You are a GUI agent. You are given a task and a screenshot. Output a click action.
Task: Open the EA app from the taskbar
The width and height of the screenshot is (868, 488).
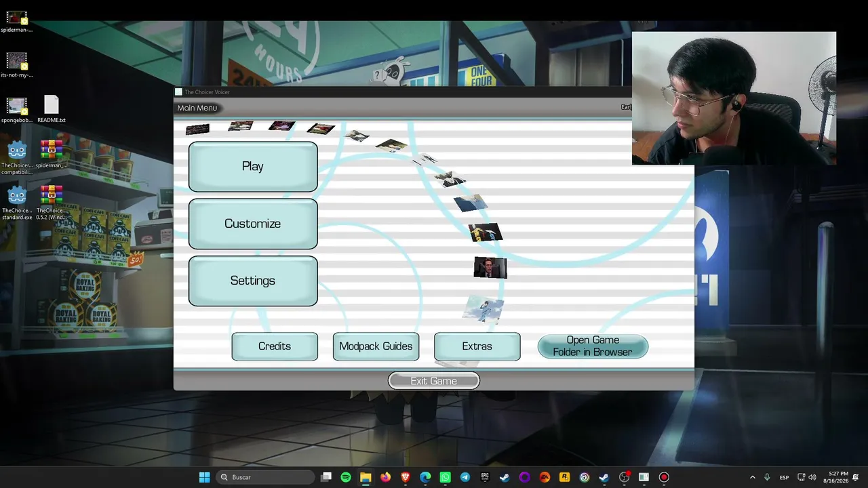click(x=545, y=477)
